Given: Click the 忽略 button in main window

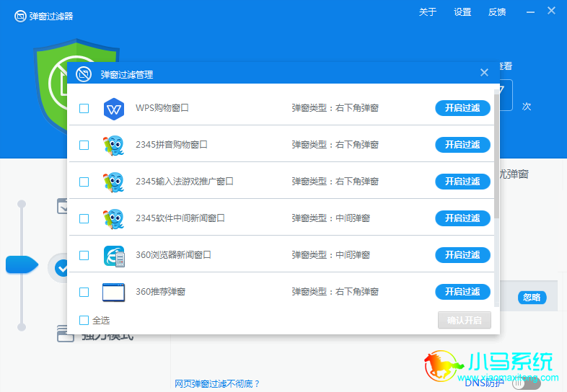Looking at the screenshot, I should click(532, 298).
